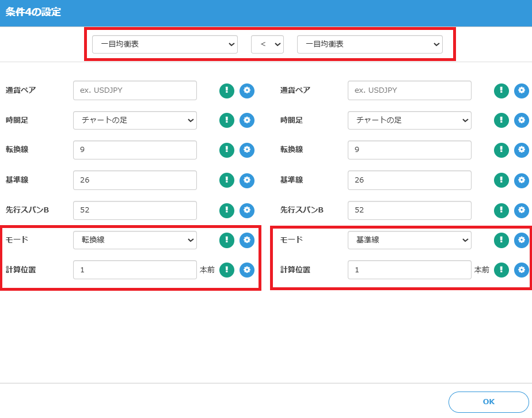Click blue gear icon beside left 基準線
Image resolution: width=532 pixels, height=418 pixels.
[x=247, y=180]
